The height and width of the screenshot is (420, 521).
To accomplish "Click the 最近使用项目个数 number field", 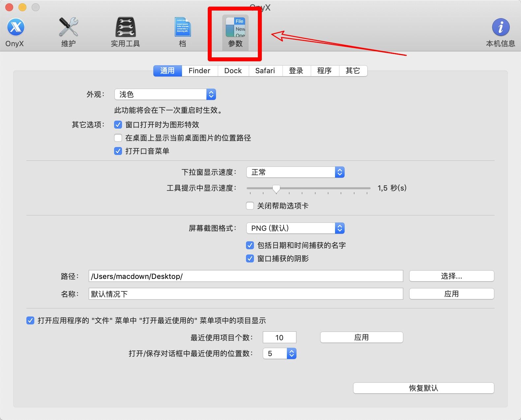I will tap(280, 337).
